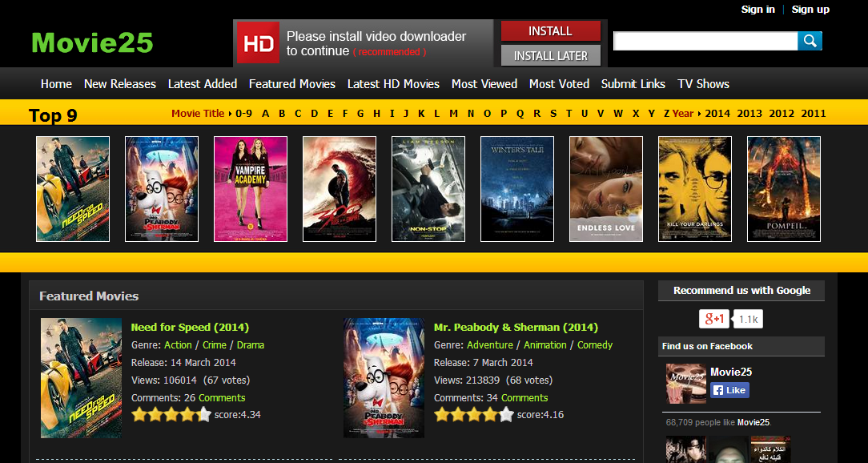Click inside the search input field
Viewport: 868px width, 463px height.
pos(705,40)
